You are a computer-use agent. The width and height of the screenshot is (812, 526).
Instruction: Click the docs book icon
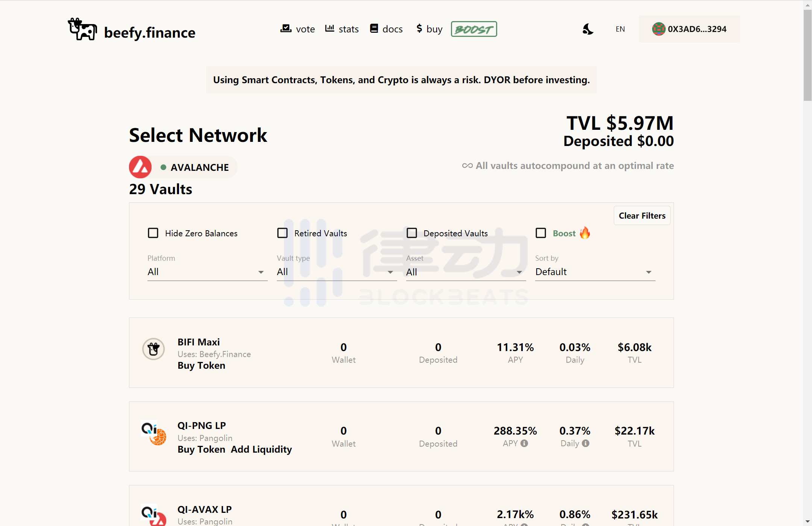point(374,28)
